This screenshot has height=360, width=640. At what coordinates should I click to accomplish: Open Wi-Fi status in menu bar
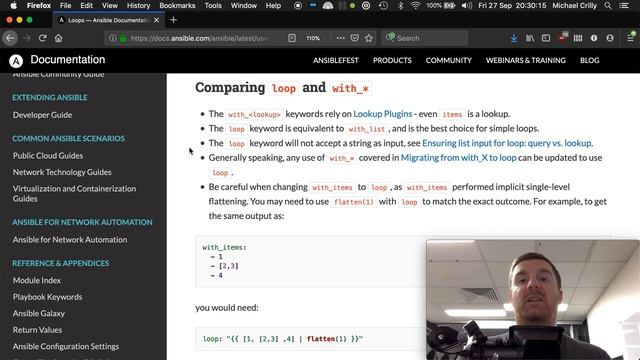416,6
